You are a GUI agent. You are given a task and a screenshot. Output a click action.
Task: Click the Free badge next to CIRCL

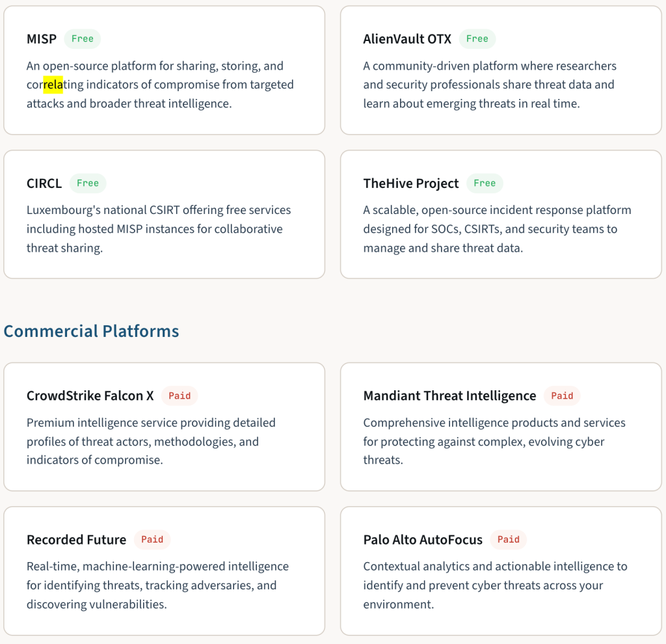click(x=88, y=183)
